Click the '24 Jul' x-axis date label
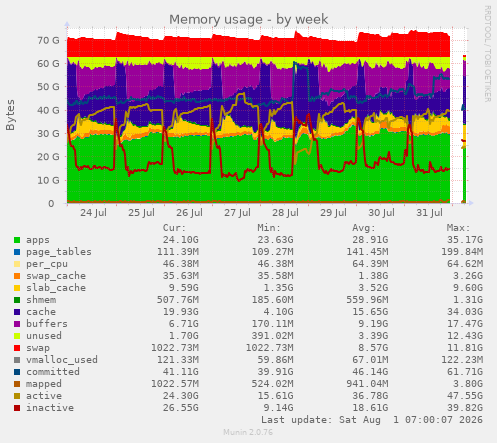Image resolution: width=497 pixels, height=443 pixels. (x=93, y=213)
